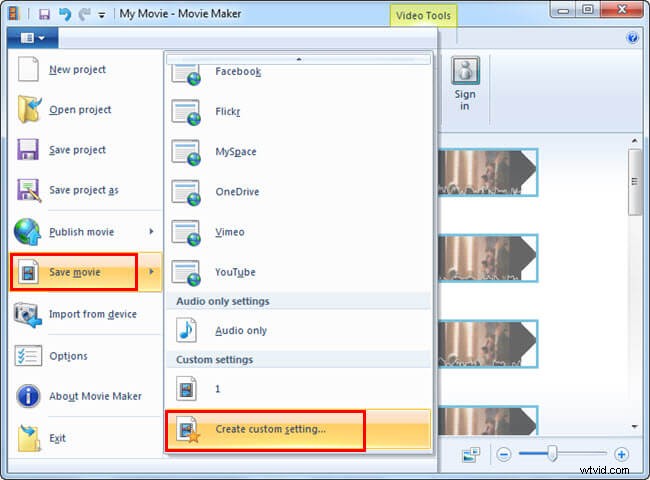Image resolution: width=650 pixels, height=480 pixels.
Task: Open Options from the file menu
Action: tap(68, 356)
